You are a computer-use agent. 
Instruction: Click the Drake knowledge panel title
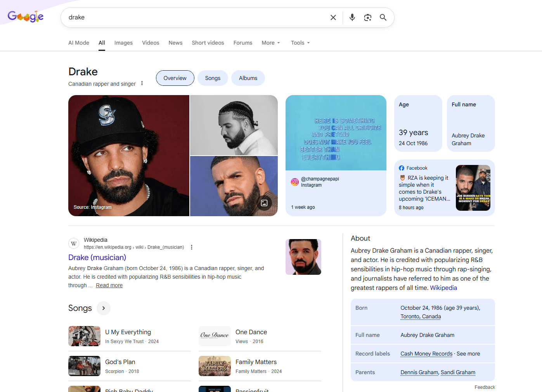pyautogui.click(x=83, y=72)
